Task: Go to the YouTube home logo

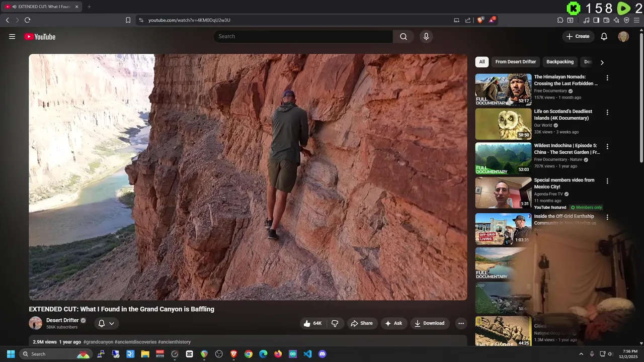Action: point(40,36)
